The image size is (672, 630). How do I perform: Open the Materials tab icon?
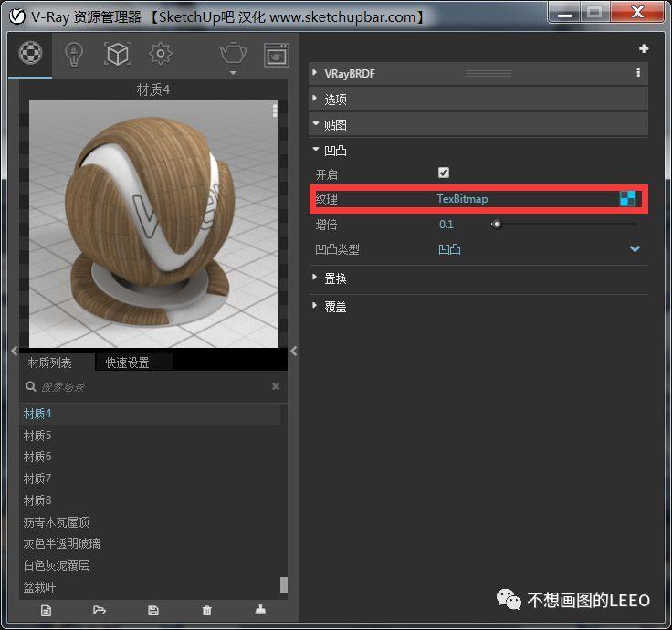(x=30, y=53)
